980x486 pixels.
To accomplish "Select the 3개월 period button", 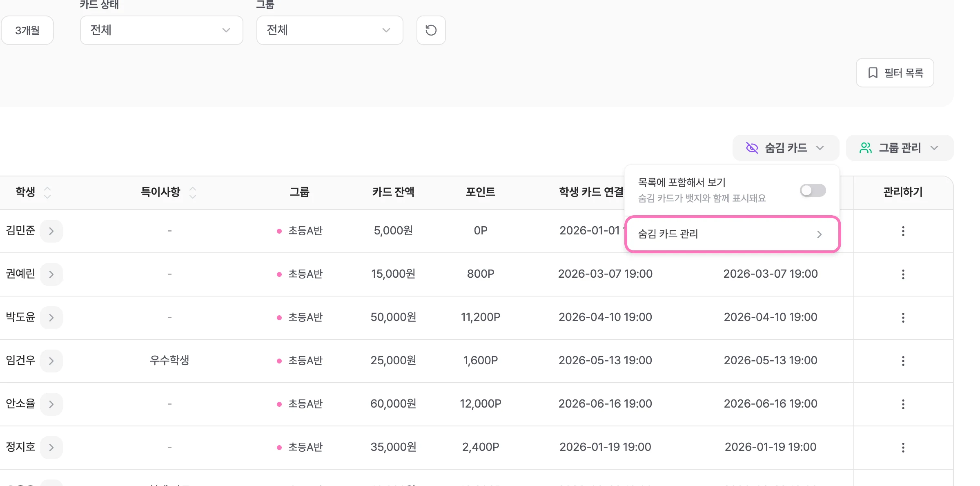I will point(27,30).
